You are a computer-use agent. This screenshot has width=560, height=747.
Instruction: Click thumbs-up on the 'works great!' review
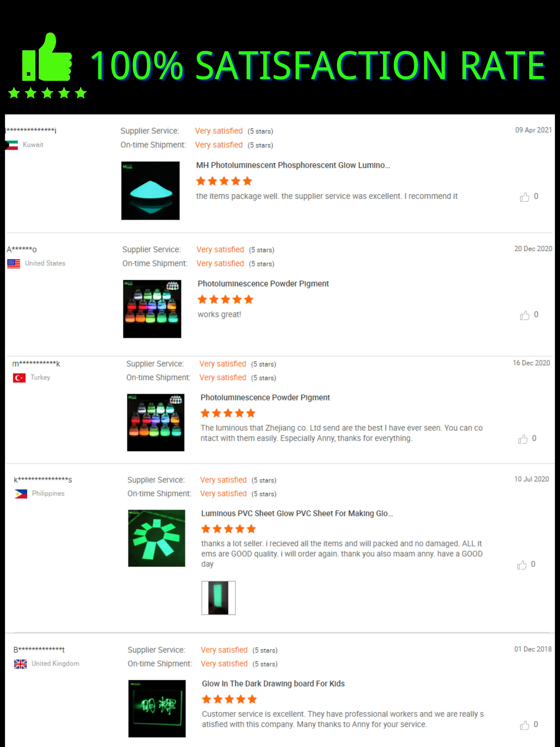[525, 315]
